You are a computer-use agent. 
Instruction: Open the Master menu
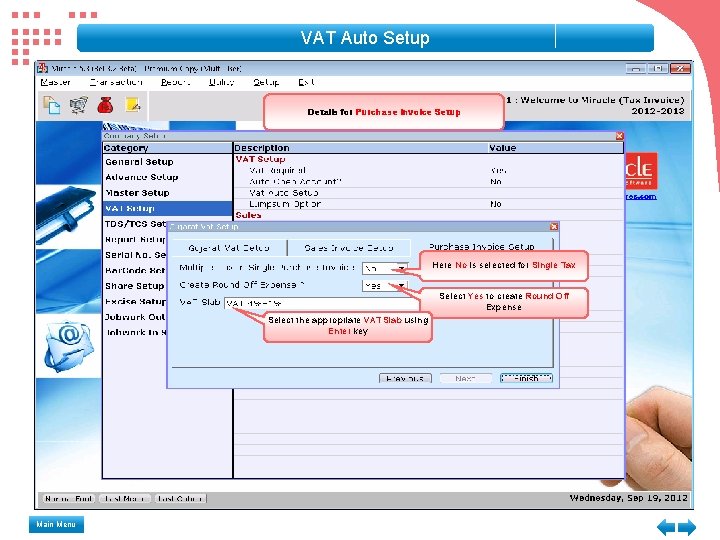(x=56, y=82)
